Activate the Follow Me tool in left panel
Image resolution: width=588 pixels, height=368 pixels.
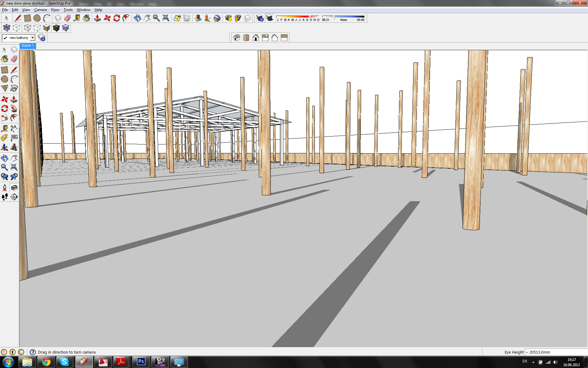14,109
